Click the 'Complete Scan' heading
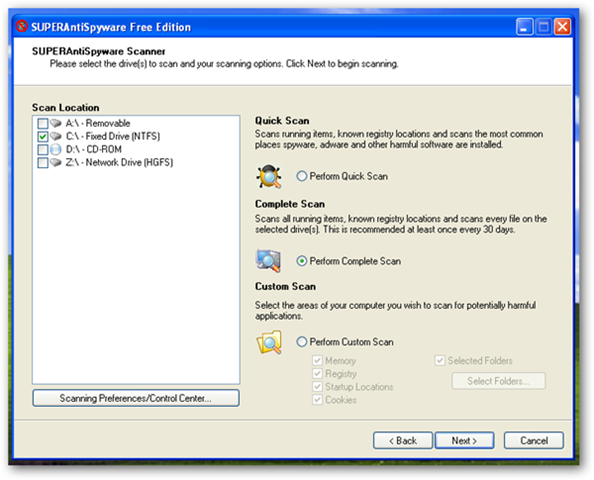Image resolution: width=594 pixels, height=480 pixels. pyautogui.click(x=290, y=204)
